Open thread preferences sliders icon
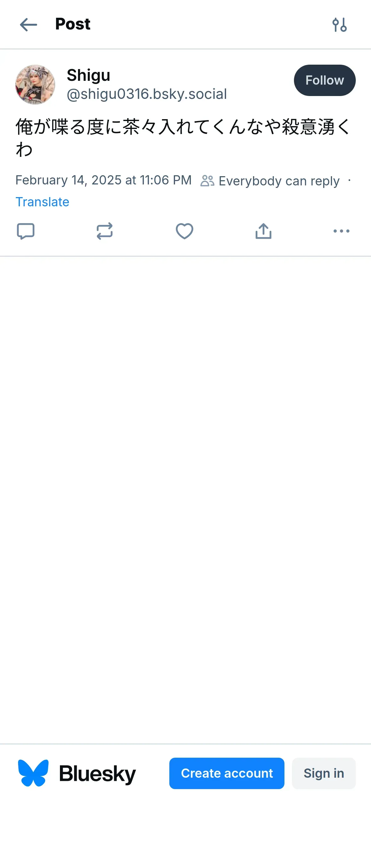371x868 pixels. point(339,25)
